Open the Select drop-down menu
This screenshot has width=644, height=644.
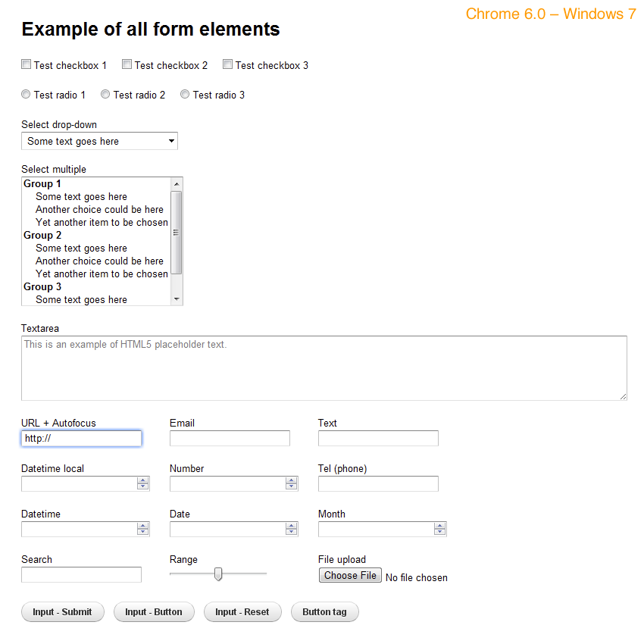pyautogui.click(x=99, y=141)
